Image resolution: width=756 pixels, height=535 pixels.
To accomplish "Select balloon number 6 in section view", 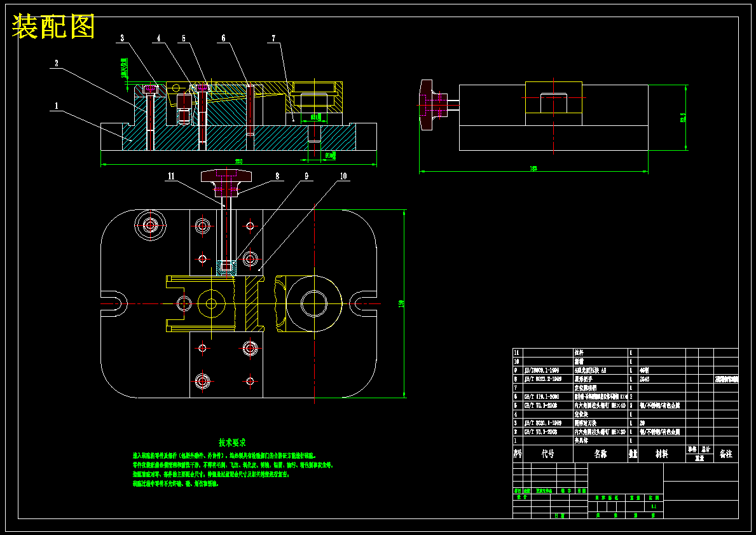I will click(223, 38).
